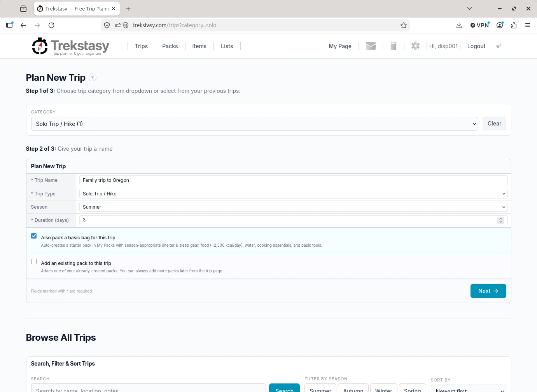The height and width of the screenshot is (392, 537).
Task: Open the sidebar toggle icon
Action: click(10, 25)
